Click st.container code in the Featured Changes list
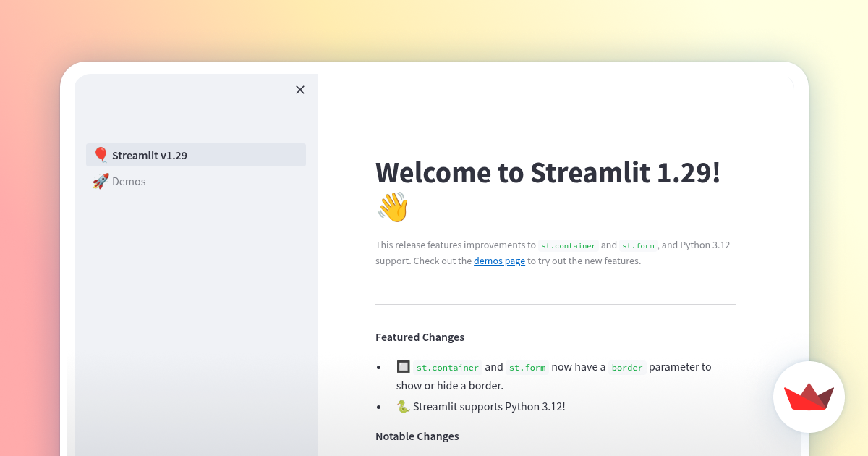Image resolution: width=868 pixels, height=456 pixels. click(447, 367)
